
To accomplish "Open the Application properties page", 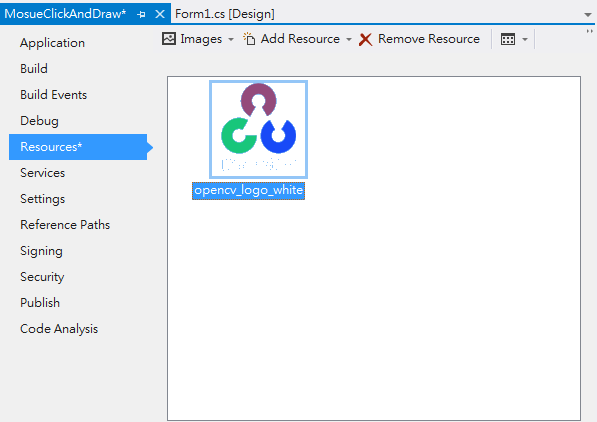I will pyautogui.click(x=53, y=43).
